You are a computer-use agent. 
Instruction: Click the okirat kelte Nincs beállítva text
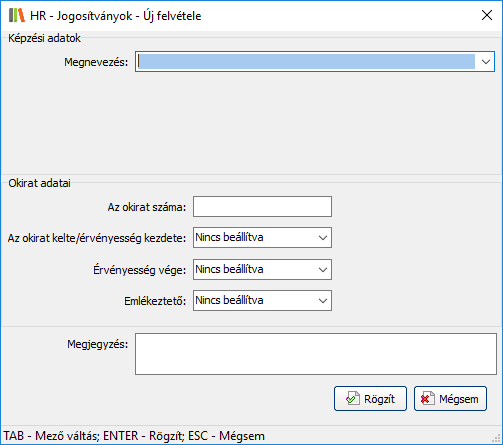tap(229, 238)
